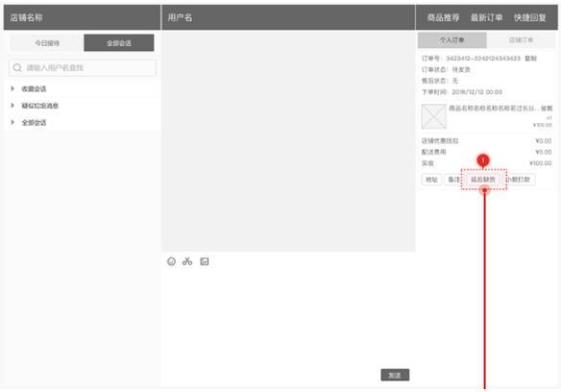561x392 pixels.
Task: Open the product image placeholder thumbnail
Action: (433, 116)
